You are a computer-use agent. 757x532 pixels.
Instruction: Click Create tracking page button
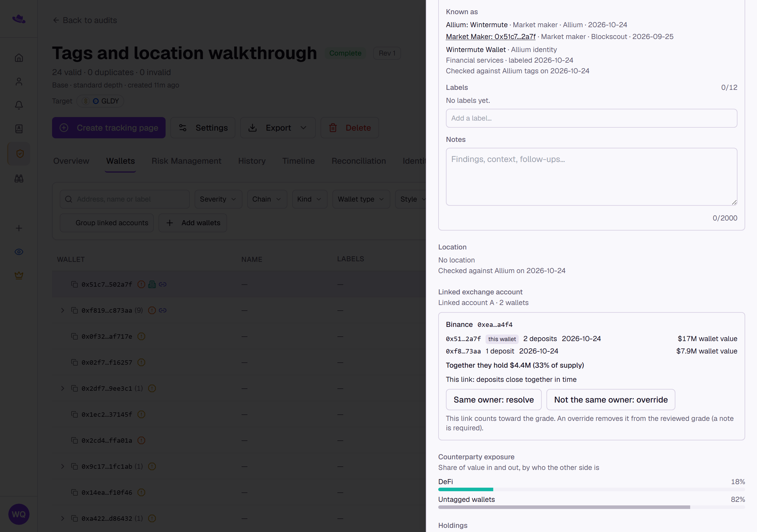pyautogui.click(x=109, y=128)
